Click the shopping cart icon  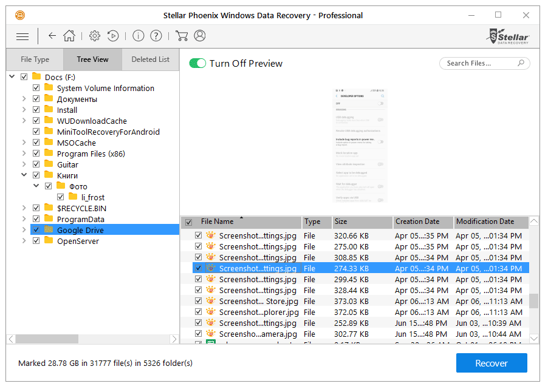(x=182, y=36)
